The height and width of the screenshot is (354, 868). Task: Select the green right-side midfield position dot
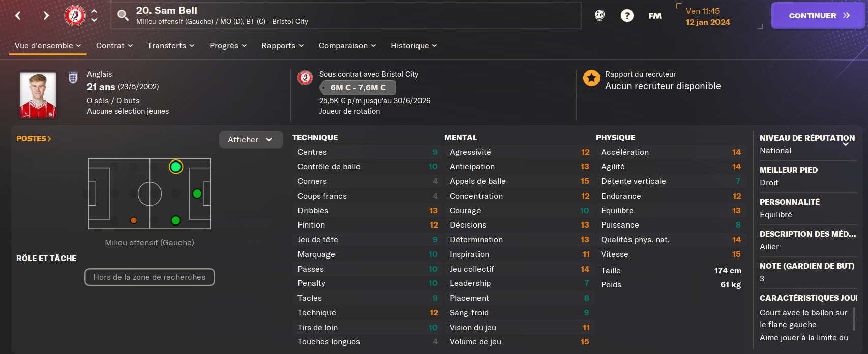coord(176,220)
